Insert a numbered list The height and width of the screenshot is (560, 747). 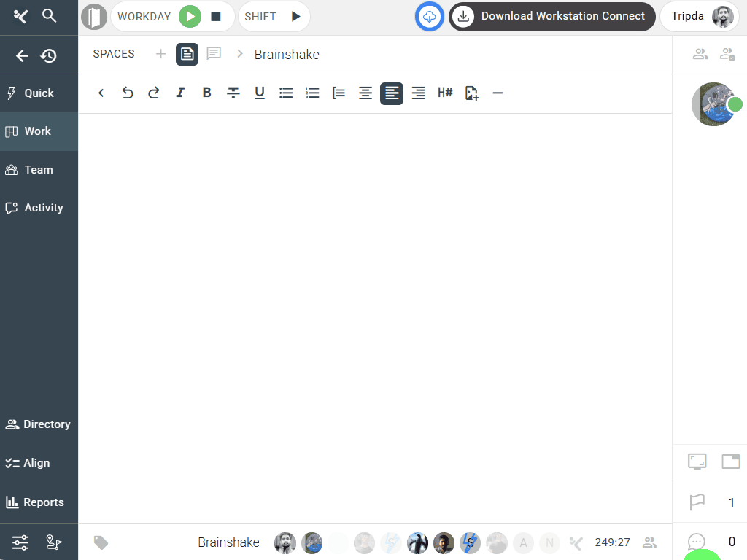(x=312, y=93)
